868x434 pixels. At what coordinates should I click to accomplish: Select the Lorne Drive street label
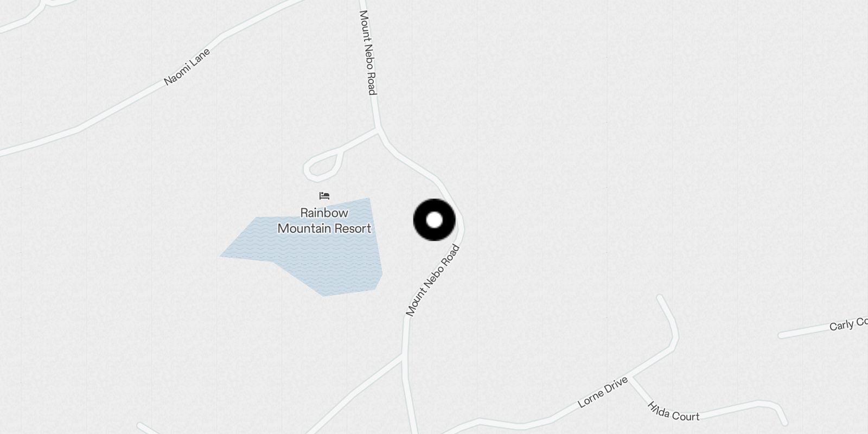603,392
